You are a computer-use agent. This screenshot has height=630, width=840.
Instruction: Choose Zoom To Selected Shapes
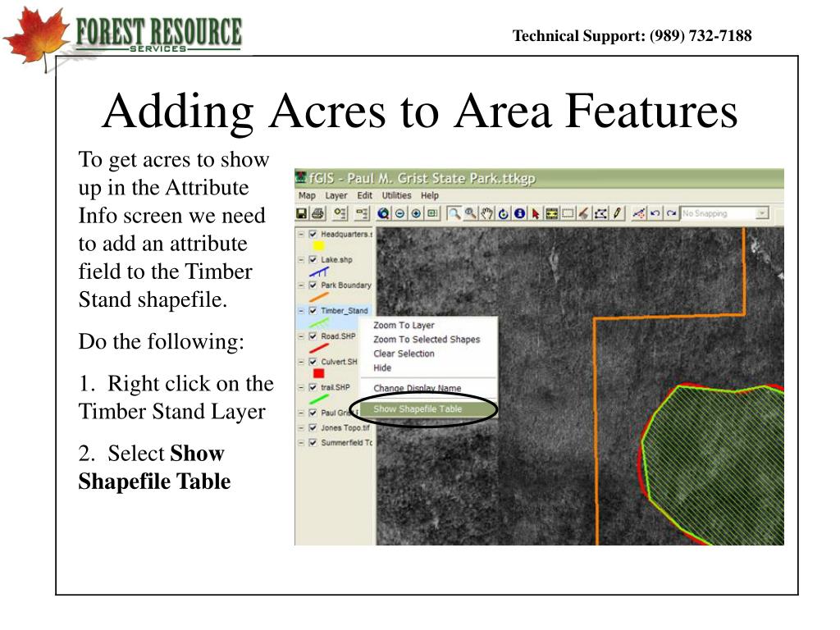click(x=428, y=340)
